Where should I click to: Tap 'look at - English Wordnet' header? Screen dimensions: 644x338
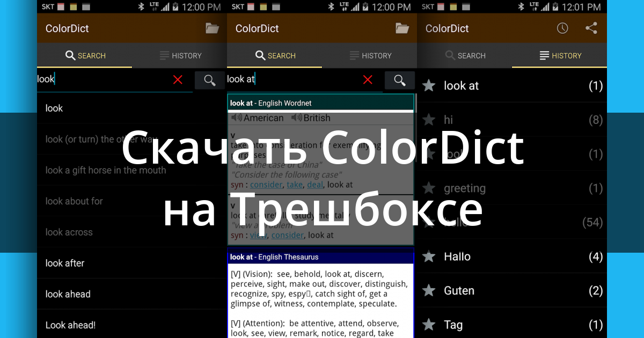[321, 103]
